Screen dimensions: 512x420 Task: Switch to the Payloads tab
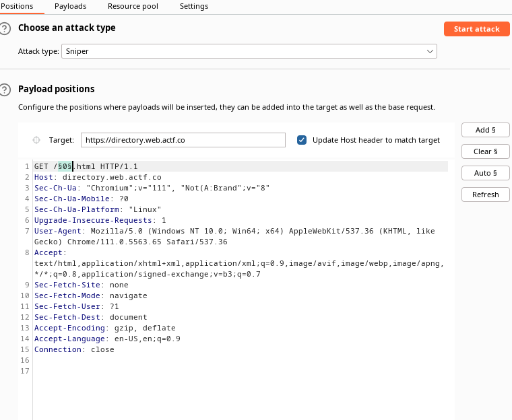coord(71,6)
